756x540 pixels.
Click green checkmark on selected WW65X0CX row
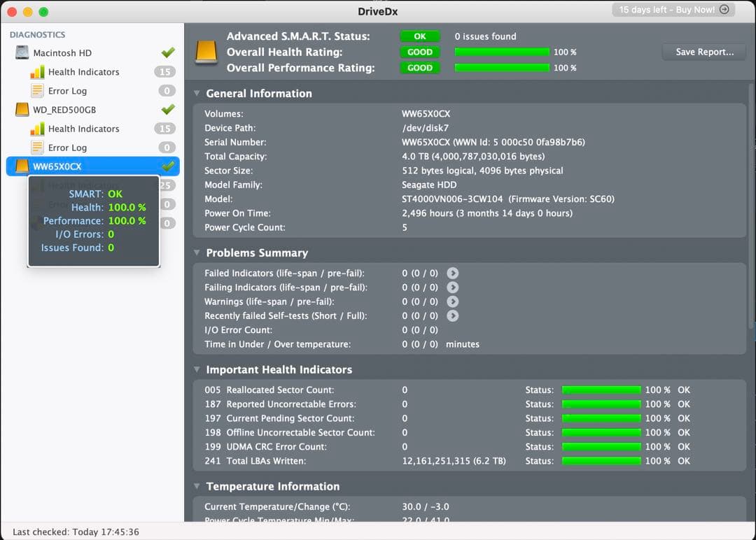pyautogui.click(x=168, y=166)
